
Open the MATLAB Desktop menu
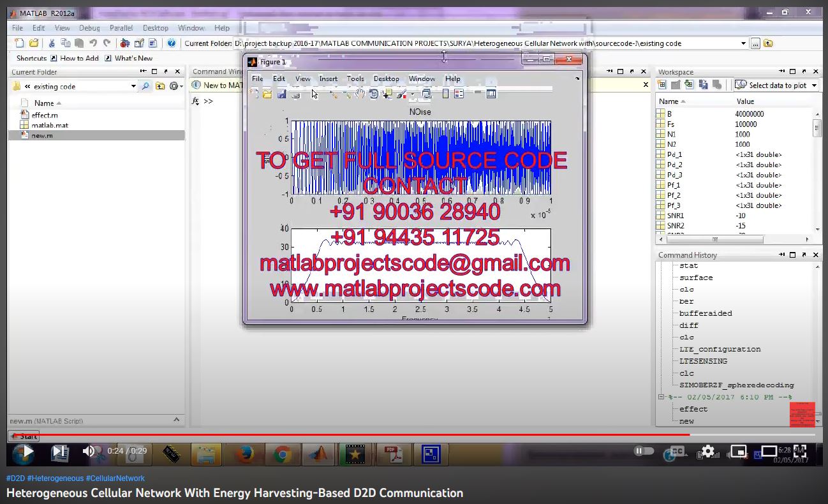(156, 28)
